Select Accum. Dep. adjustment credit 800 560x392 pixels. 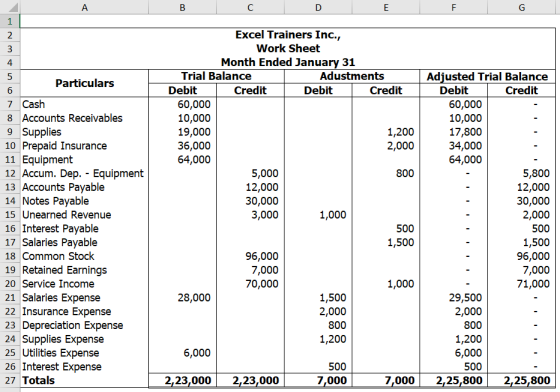tap(386, 174)
